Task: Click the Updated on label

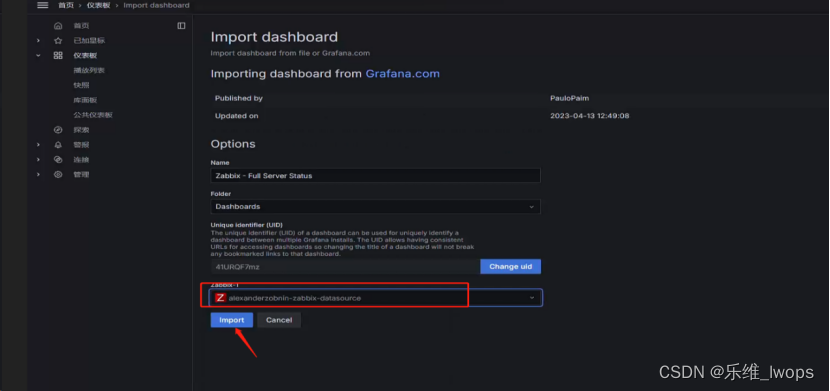Action: click(x=237, y=116)
